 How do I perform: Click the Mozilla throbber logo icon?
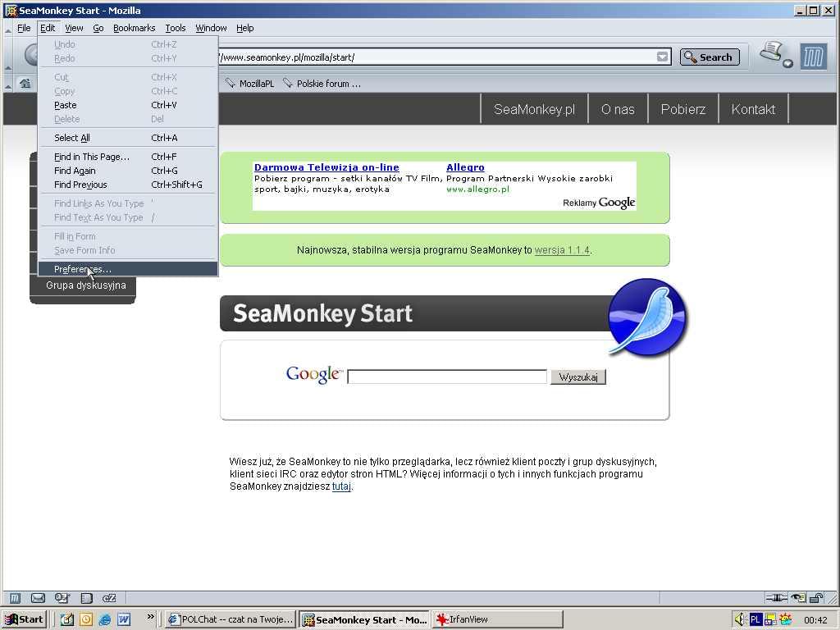tap(813, 57)
